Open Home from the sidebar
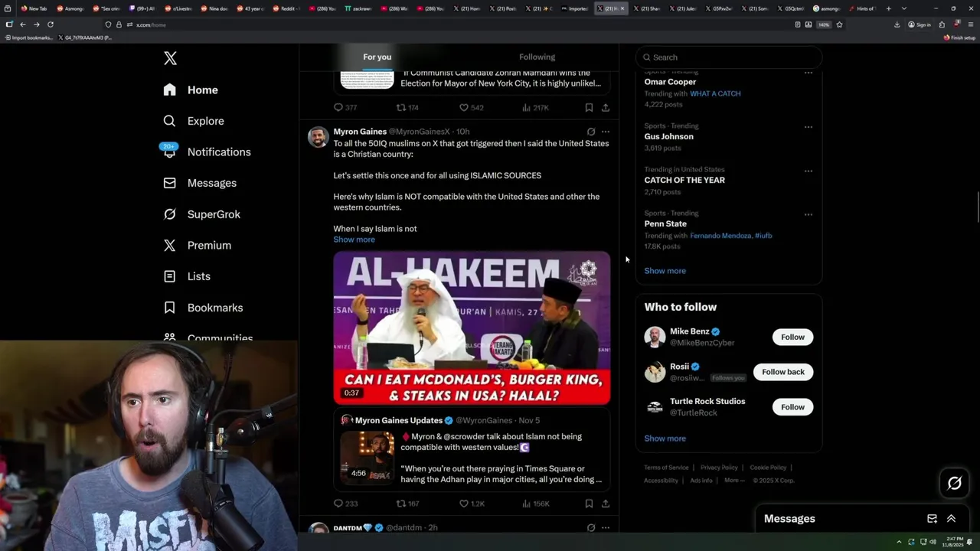Image resolution: width=980 pixels, height=551 pixels. point(191,90)
